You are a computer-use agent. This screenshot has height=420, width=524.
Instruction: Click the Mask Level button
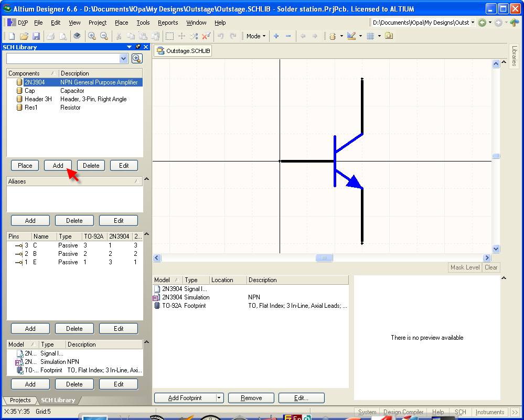[x=465, y=267]
